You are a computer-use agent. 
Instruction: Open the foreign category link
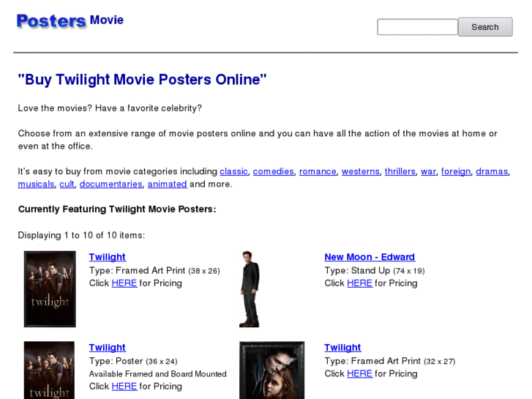pos(456,171)
